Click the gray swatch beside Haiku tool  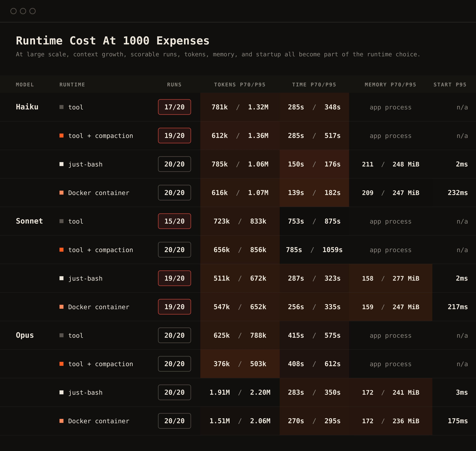(62, 107)
